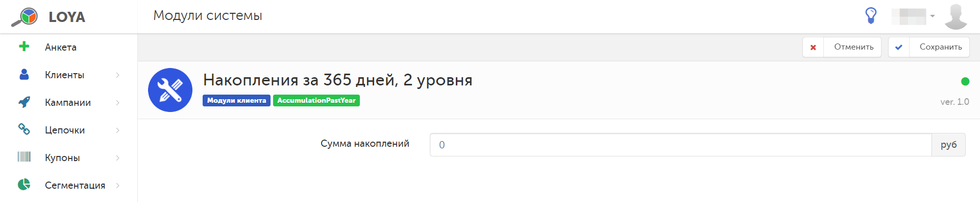
Task: Click the barcode icon for Купоны
Action: [24, 156]
